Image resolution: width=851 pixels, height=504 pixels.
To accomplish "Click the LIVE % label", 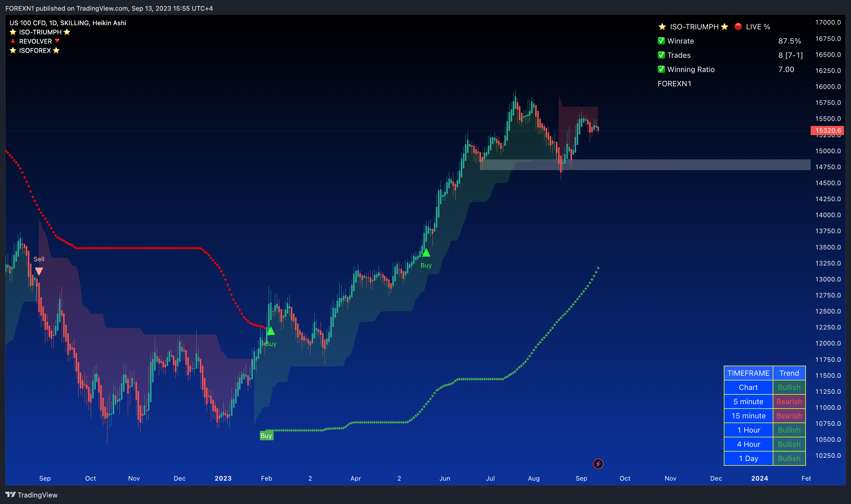I will click(758, 26).
